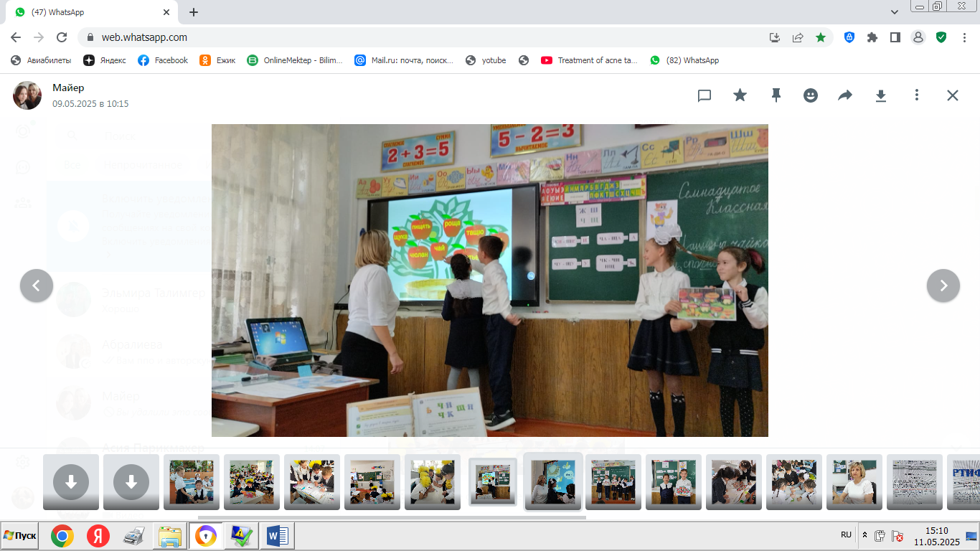Select the highlighted current photo thumbnail
Viewport: 980px width, 551px height.
(x=493, y=481)
